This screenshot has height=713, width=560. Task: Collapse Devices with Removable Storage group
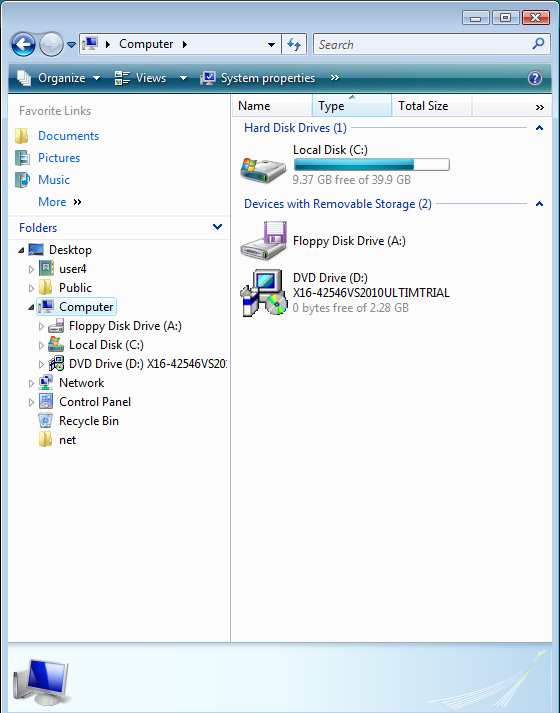click(539, 204)
